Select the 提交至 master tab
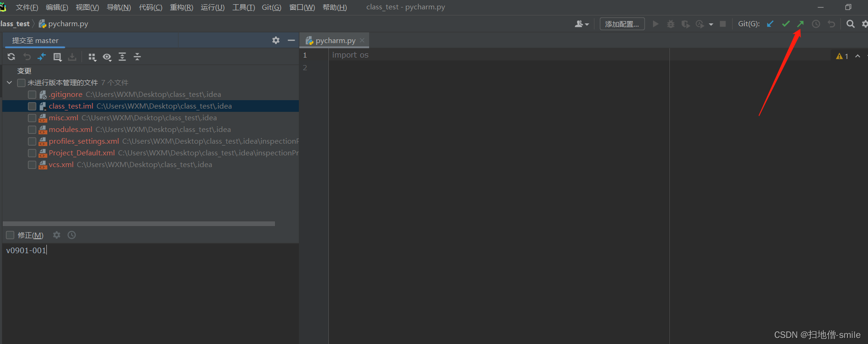868x344 pixels. pyautogui.click(x=35, y=41)
